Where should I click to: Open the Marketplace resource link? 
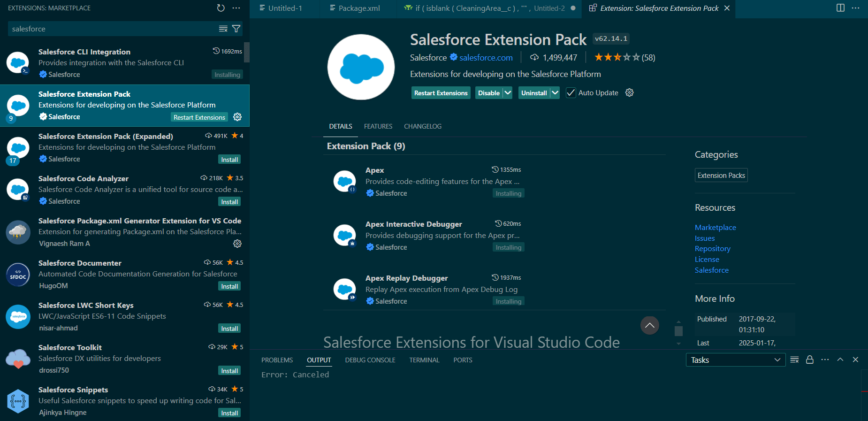coord(715,227)
